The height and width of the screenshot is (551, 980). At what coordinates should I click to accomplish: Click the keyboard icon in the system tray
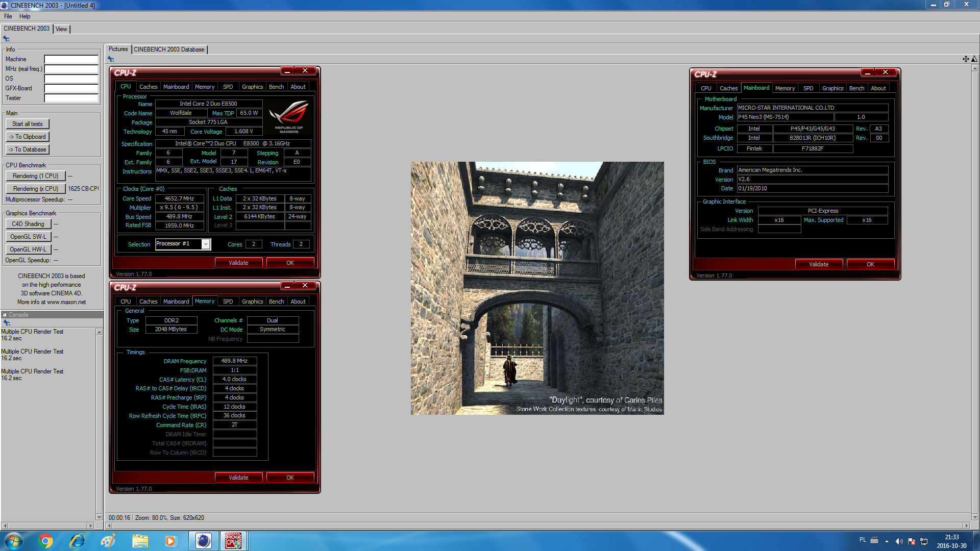874,540
